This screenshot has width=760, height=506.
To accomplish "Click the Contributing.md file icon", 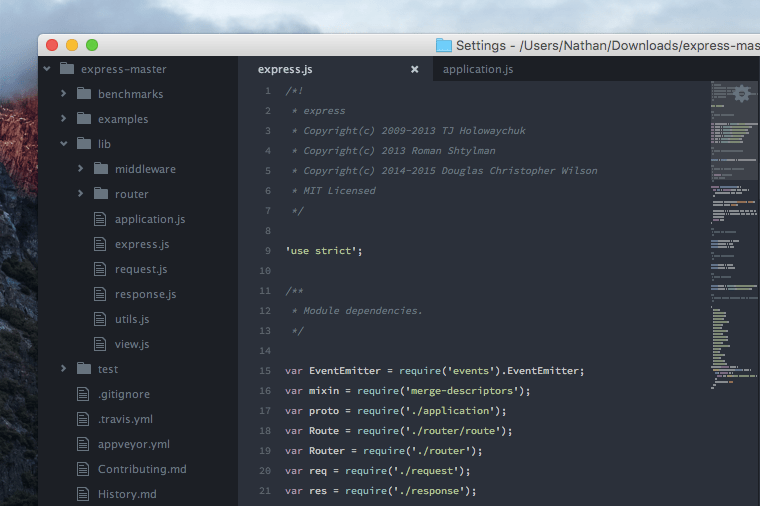I will (83, 469).
